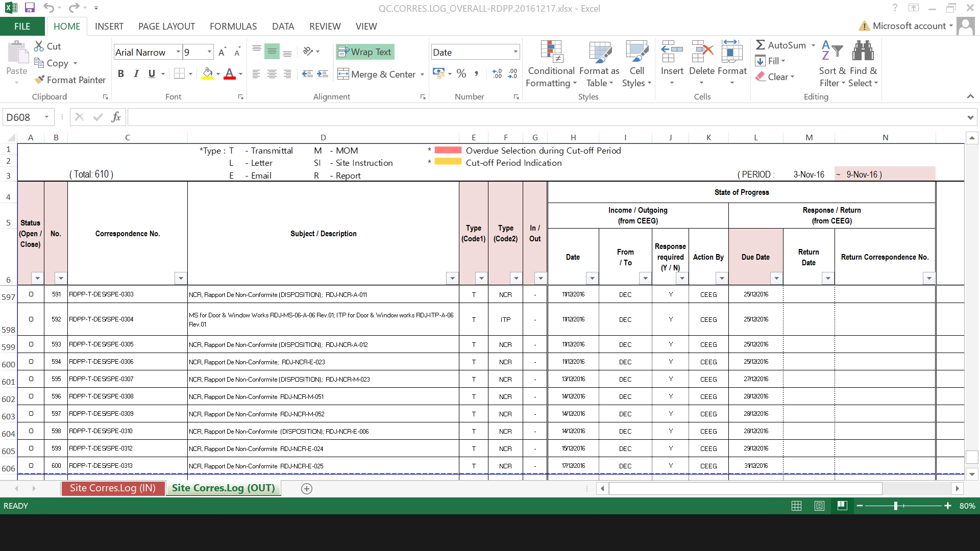Image resolution: width=980 pixels, height=551 pixels.
Task: Click the Name Box showing D608
Action: pos(24,117)
